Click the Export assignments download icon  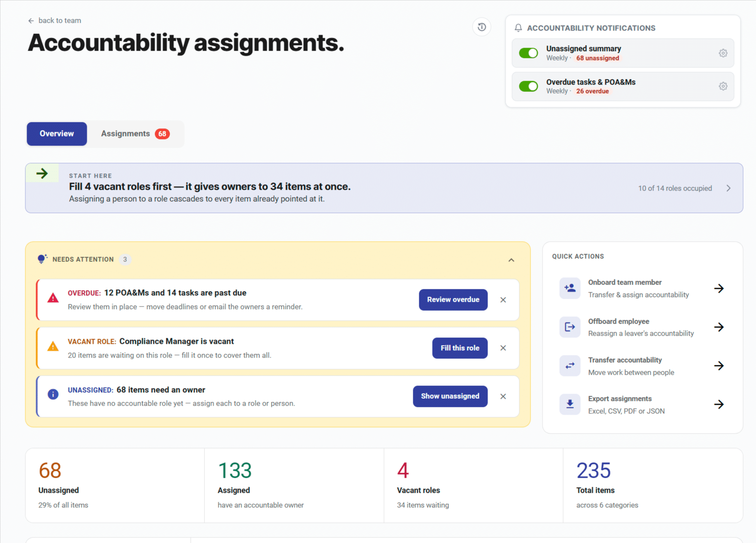tap(570, 404)
